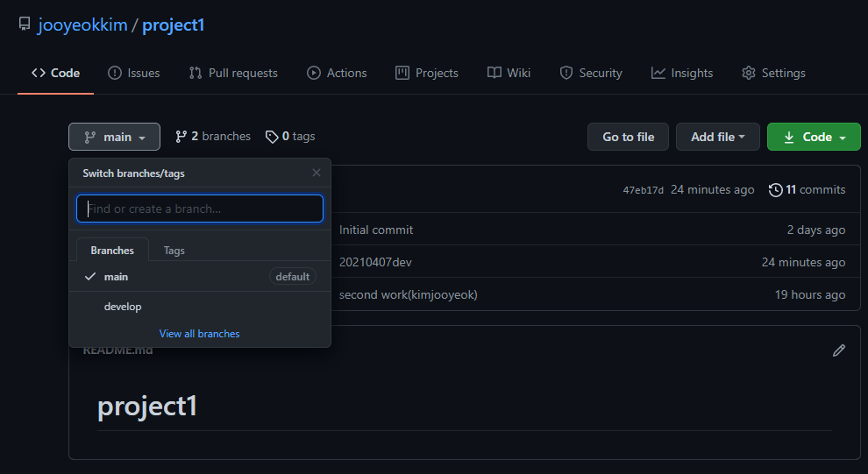The width and height of the screenshot is (868, 474).
Task: Open the second work(kimjooyeok) commit link
Action: (408, 294)
